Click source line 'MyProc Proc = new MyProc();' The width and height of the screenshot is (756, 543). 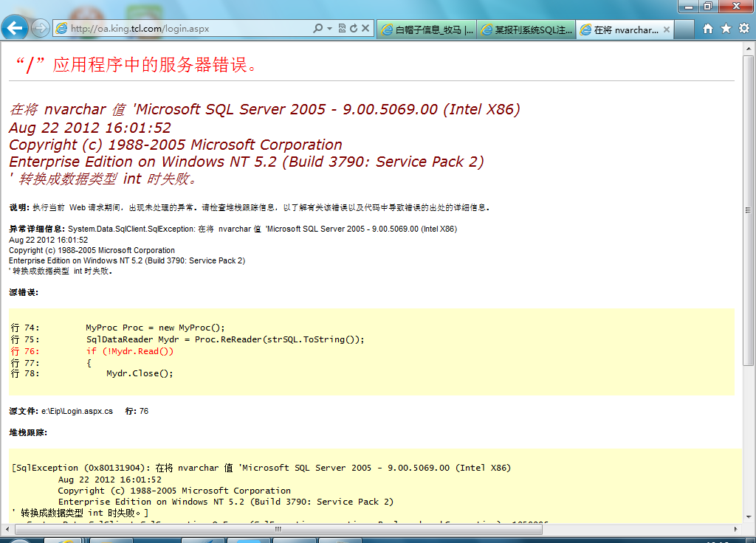(155, 328)
